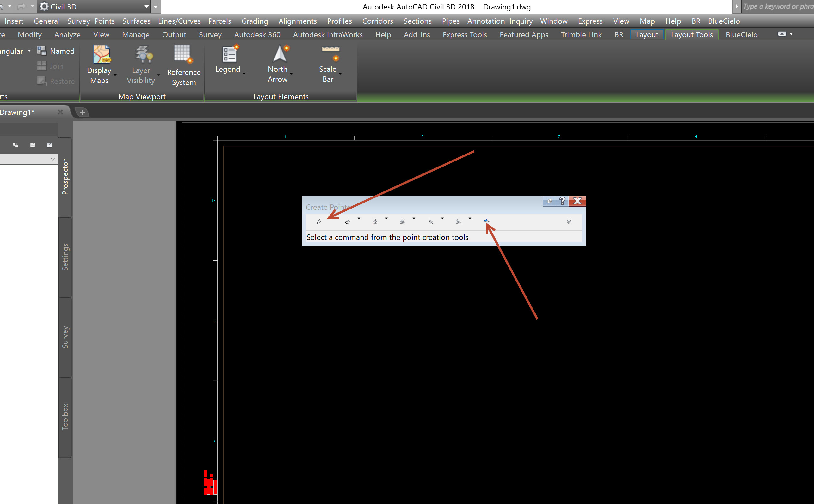Open the Points menu
814x504 pixels.
pos(104,21)
